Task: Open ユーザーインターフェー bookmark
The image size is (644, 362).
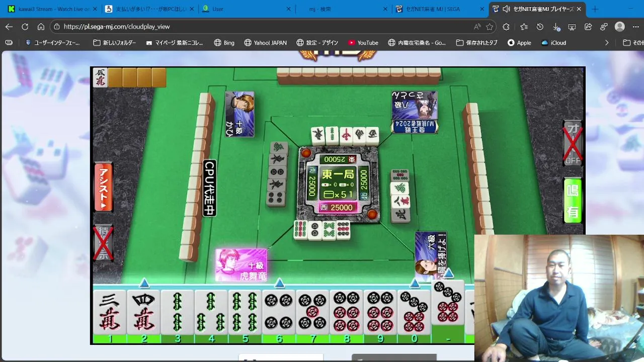Action: 52,43
